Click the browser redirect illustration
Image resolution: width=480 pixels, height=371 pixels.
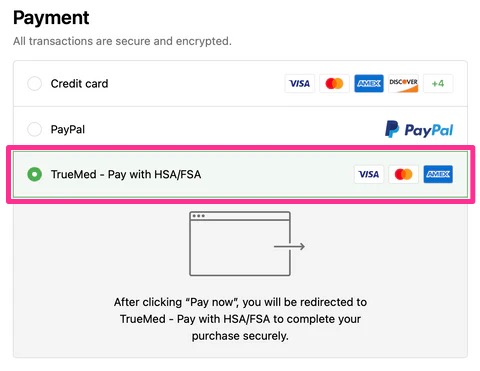[x=247, y=244]
